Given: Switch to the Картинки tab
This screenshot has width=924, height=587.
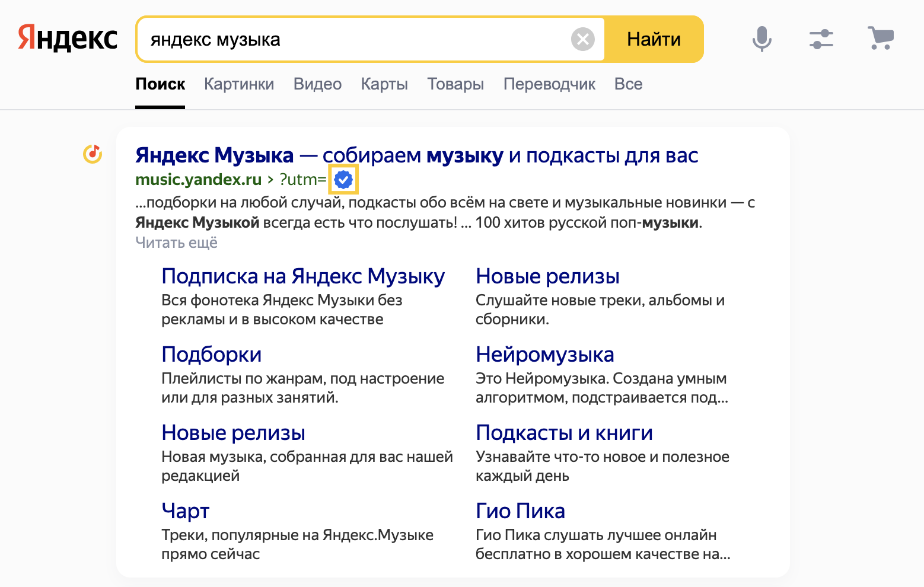Looking at the screenshot, I should click(x=239, y=84).
